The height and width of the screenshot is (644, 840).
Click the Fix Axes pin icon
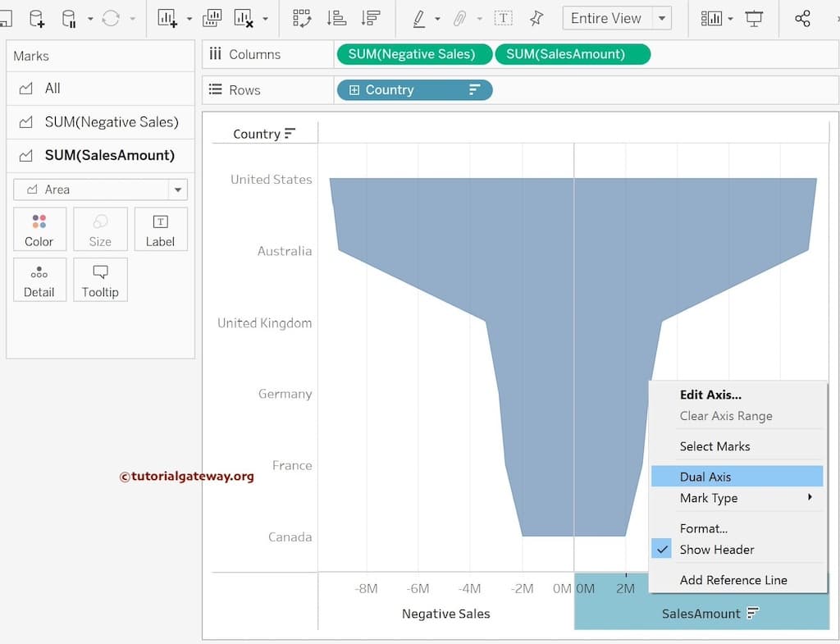tap(536, 18)
